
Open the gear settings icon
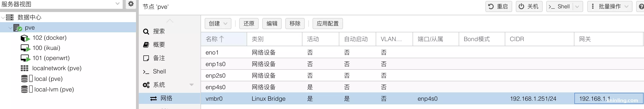tap(131, 4)
